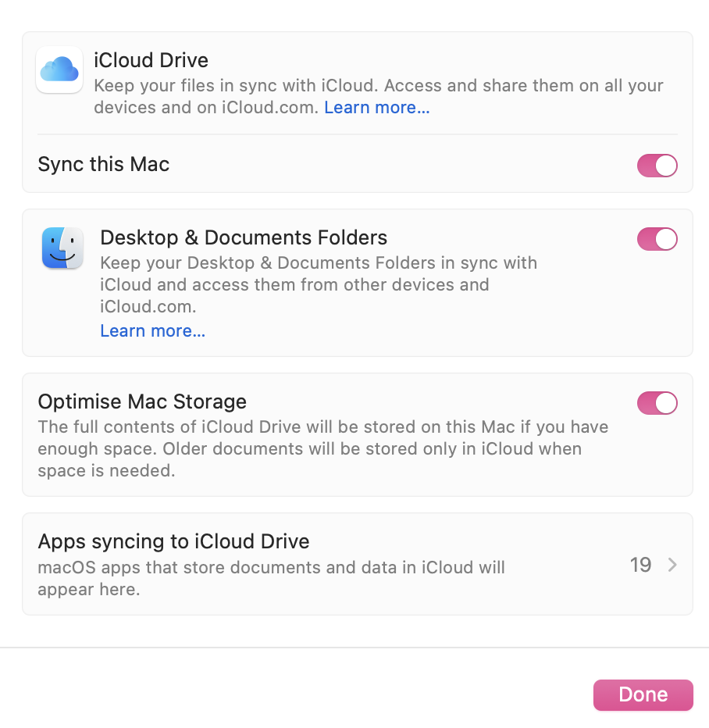Viewport: 709px width, 728px height.
Task: Click the 19 apps count indicator
Action: (640, 566)
